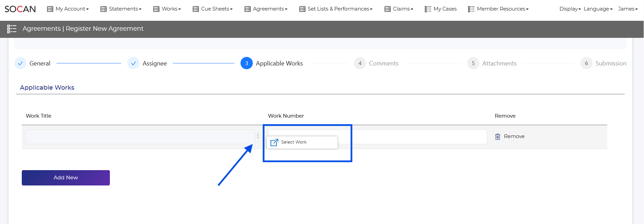This screenshot has height=224, width=644.
Task: Click the sidebar menu icon beside Agreements
Action: click(x=12, y=29)
